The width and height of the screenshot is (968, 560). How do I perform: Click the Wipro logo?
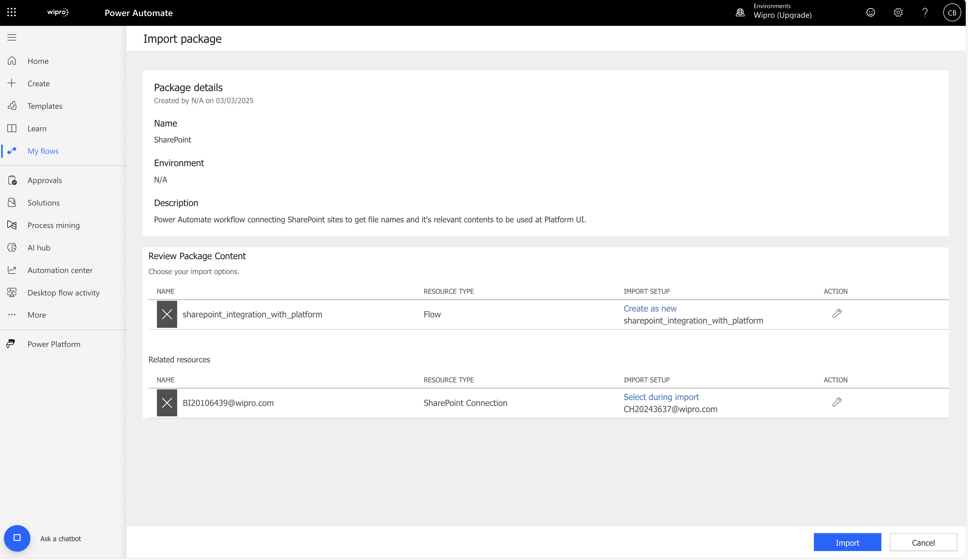[x=58, y=12]
